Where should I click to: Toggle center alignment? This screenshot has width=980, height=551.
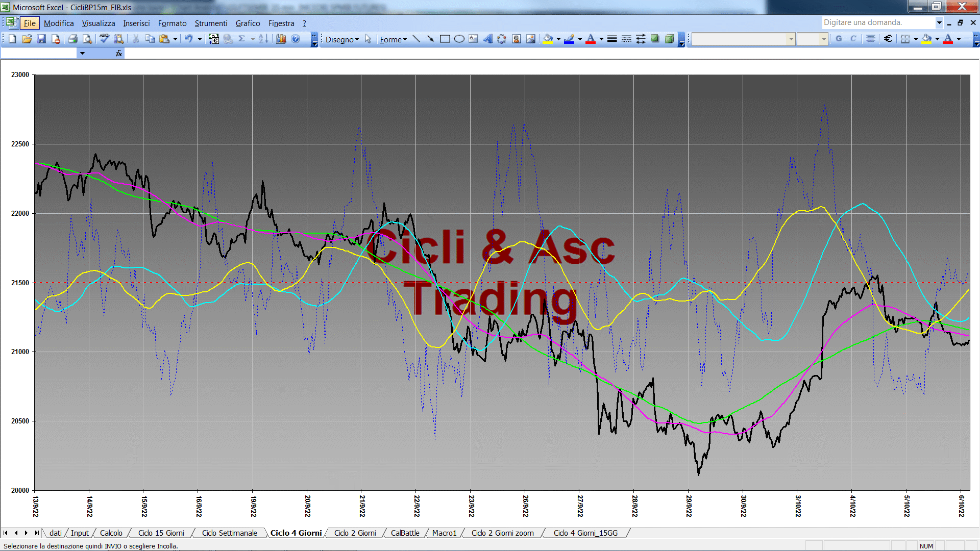[x=871, y=39]
